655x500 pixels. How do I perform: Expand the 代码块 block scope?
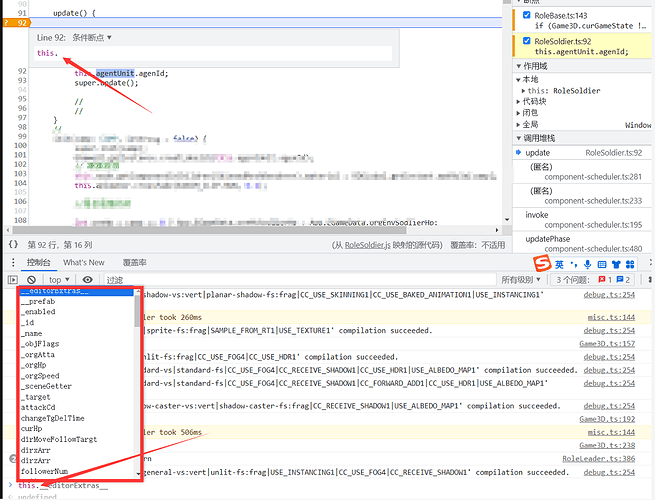pos(518,102)
